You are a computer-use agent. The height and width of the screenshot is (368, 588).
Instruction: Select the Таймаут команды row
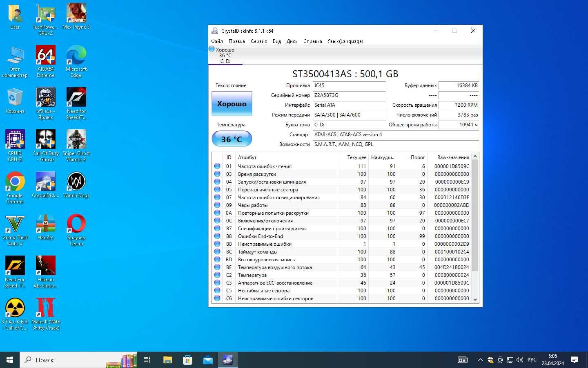pyautogui.click(x=342, y=251)
